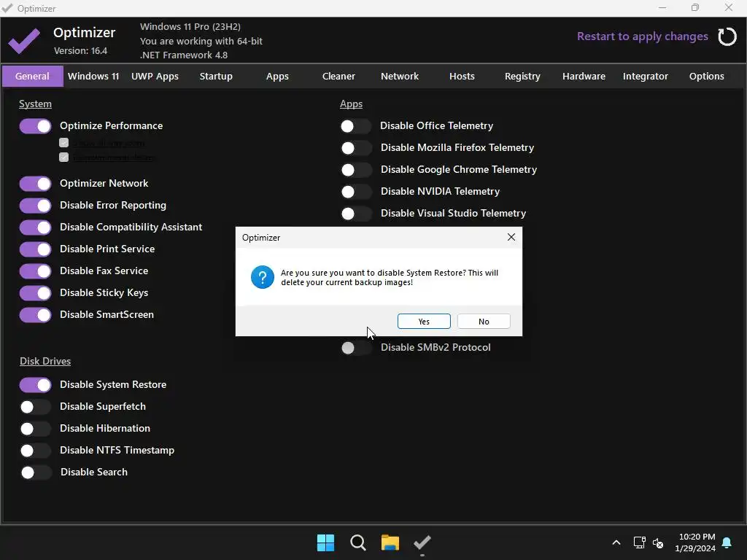Toggle Disable Error Reporting switch
Viewport: 747px width, 560px height.
pyautogui.click(x=35, y=206)
